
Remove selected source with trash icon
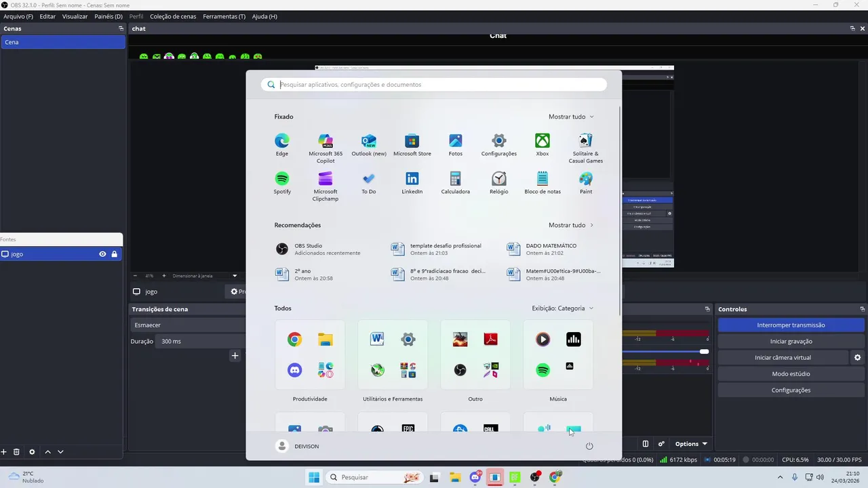click(x=16, y=451)
